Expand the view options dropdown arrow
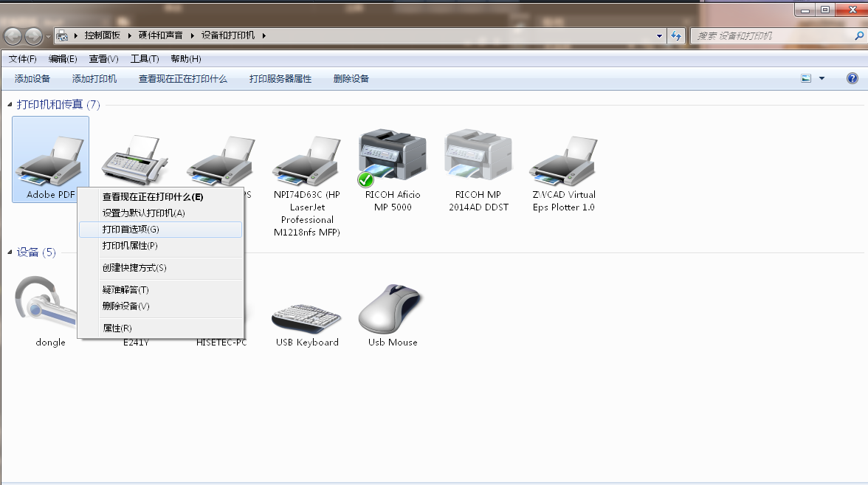Screen dimensions: 868x485 pos(821,78)
